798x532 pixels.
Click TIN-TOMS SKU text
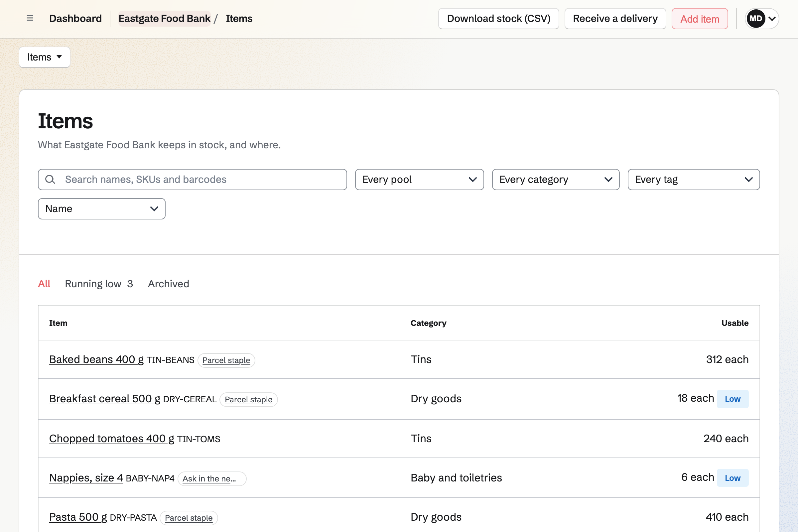[199, 439]
